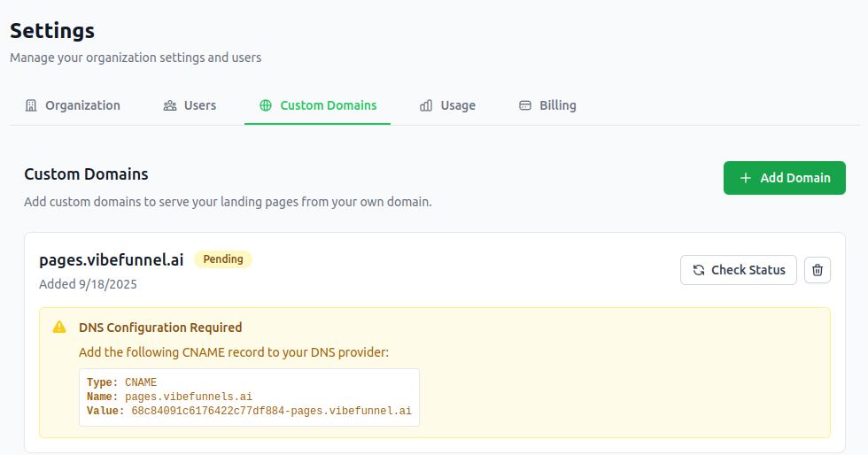Click the globe icon beside Custom Domains
Screen dimensions: 868x455
[266, 105]
